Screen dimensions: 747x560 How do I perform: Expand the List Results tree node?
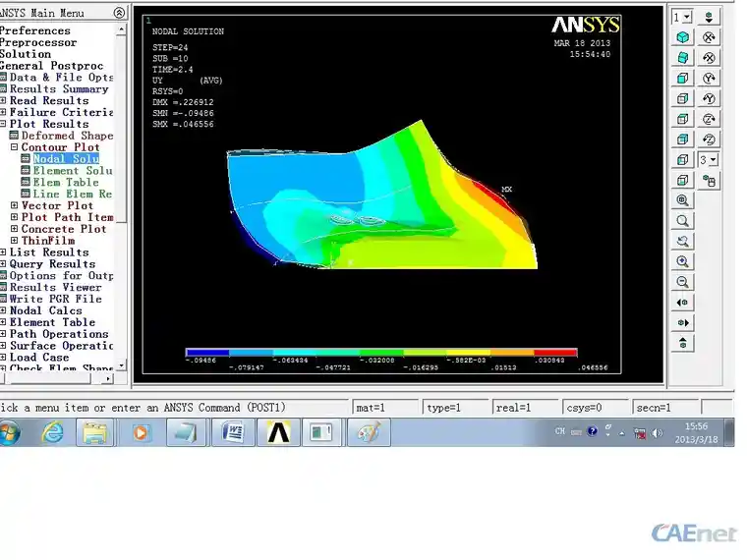pos(3,252)
